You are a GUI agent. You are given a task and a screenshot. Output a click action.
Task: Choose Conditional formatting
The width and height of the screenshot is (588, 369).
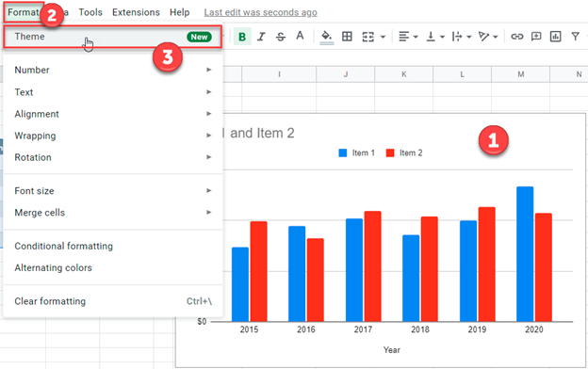113,246
